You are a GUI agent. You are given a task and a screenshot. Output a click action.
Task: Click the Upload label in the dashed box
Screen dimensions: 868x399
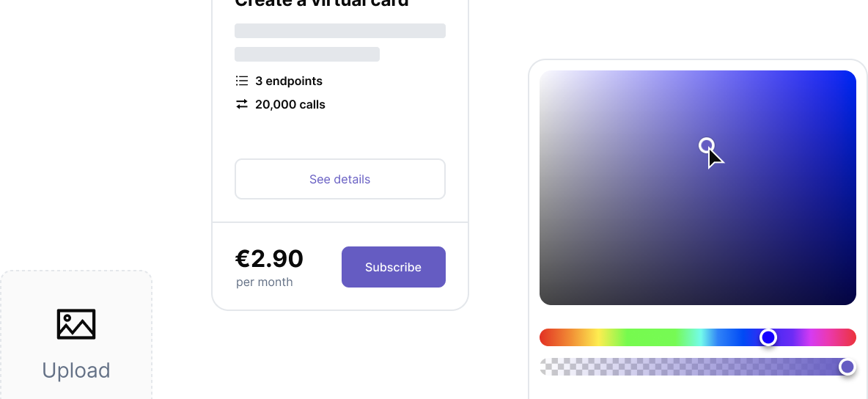(x=76, y=370)
